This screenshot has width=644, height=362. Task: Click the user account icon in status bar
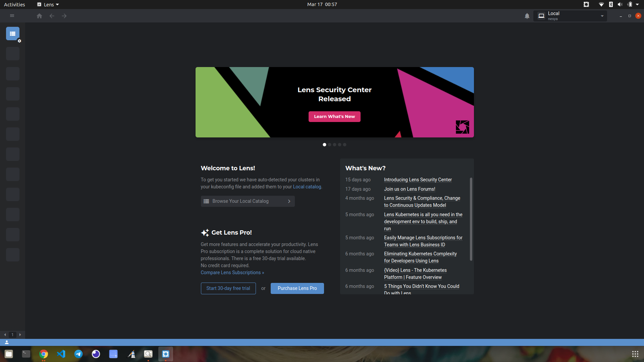(x=7, y=342)
